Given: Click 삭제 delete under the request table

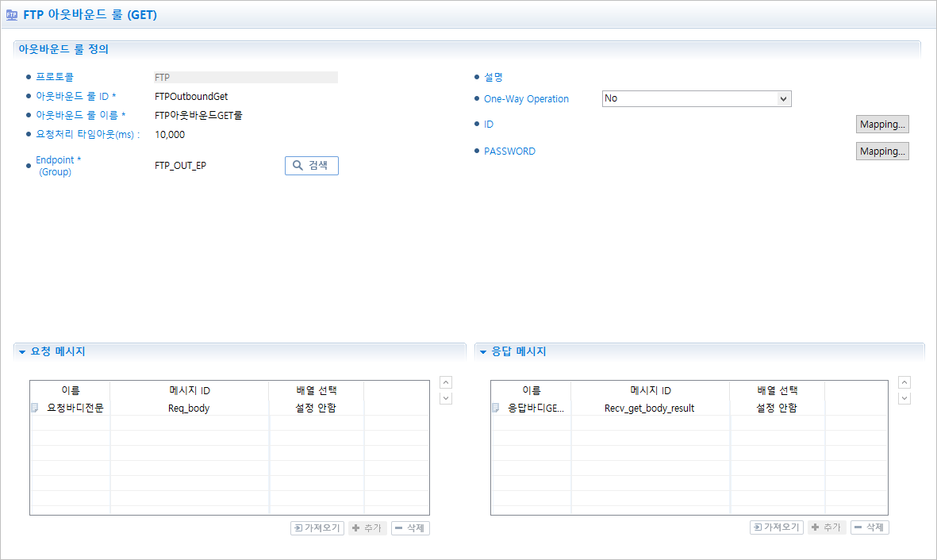Looking at the screenshot, I should click(410, 527).
